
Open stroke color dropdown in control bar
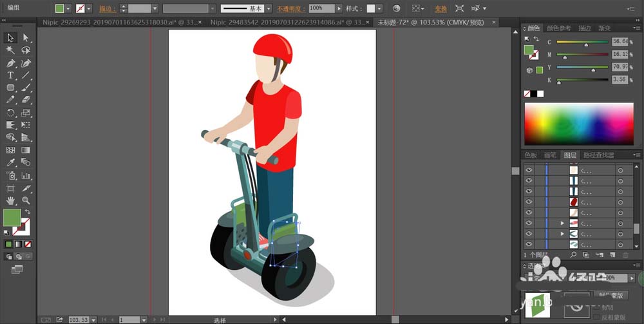coord(89,8)
